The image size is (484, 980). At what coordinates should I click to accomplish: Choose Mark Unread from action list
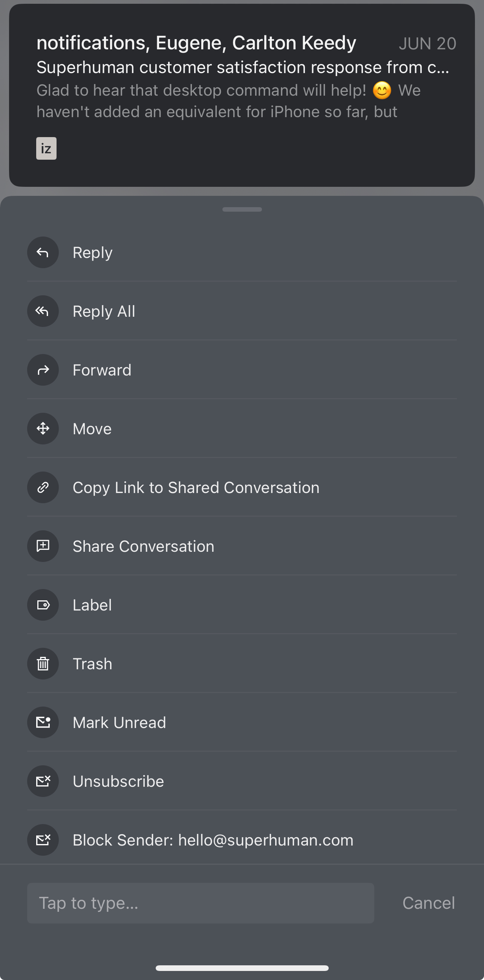point(119,723)
